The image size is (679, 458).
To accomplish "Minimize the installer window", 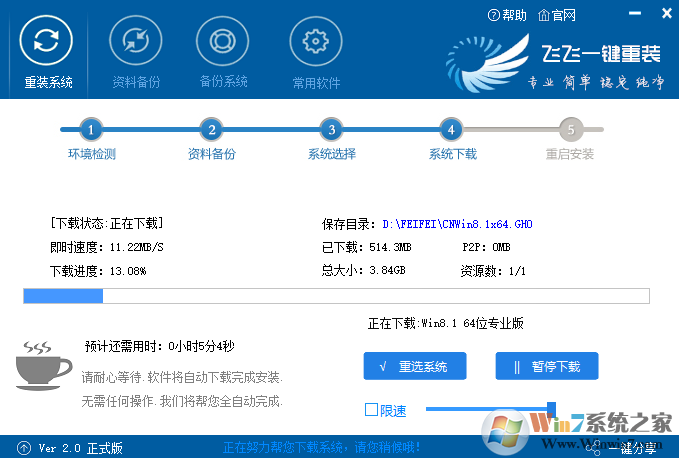I will (x=636, y=14).
